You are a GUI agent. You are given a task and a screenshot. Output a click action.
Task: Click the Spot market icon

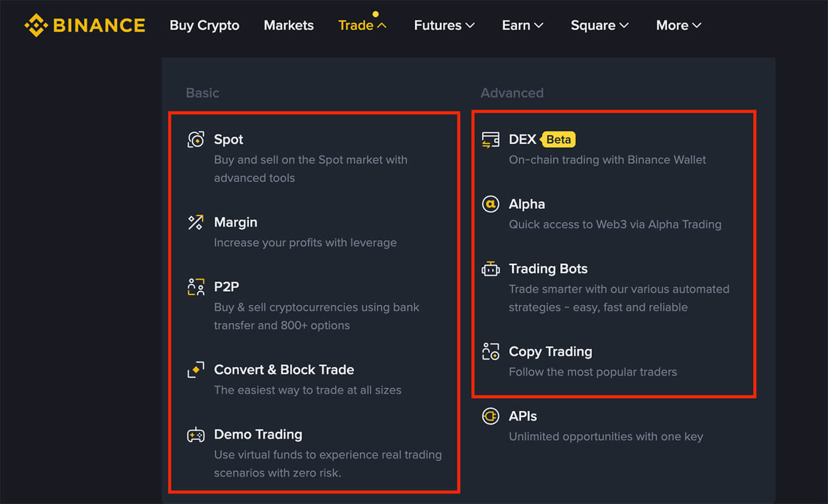pos(196,140)
